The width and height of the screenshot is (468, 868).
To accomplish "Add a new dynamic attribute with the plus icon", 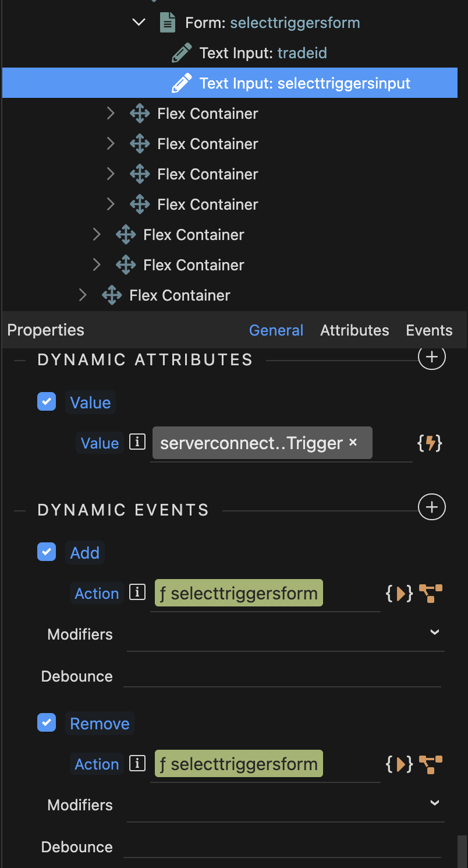I will click(432, 357).
